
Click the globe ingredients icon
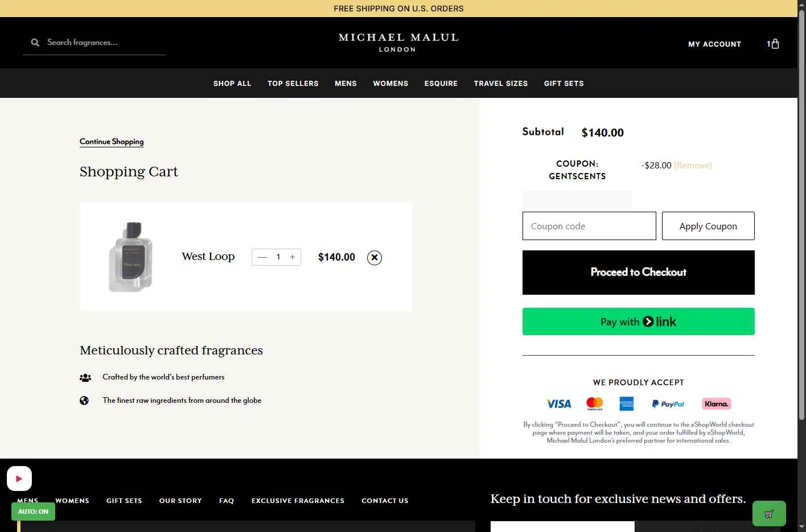[84, 401]
